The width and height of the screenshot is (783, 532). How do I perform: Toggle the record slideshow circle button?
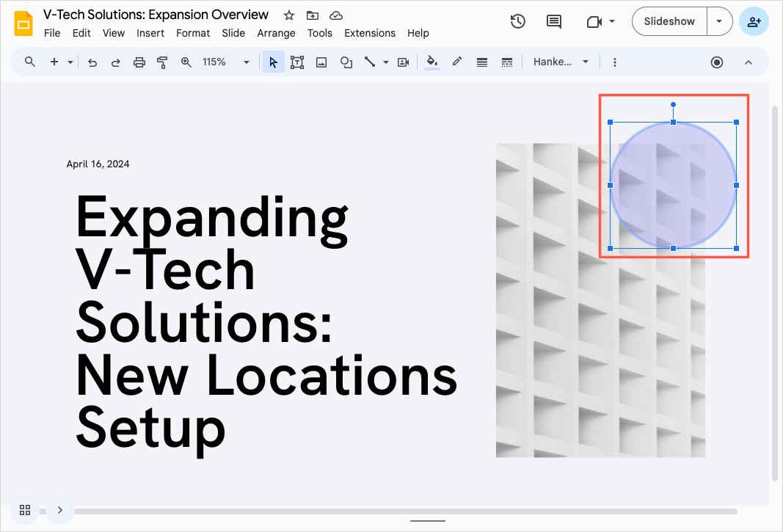point(717,62)
